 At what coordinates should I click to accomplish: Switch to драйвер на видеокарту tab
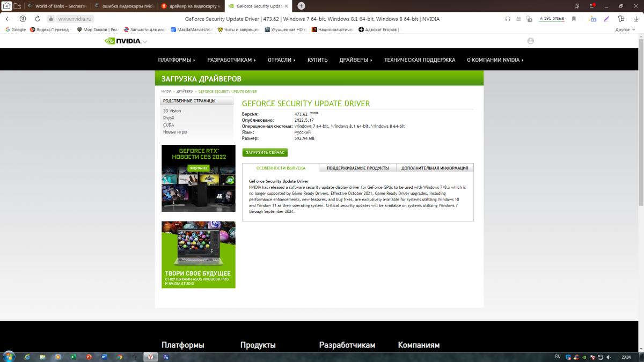click(191, 6)
